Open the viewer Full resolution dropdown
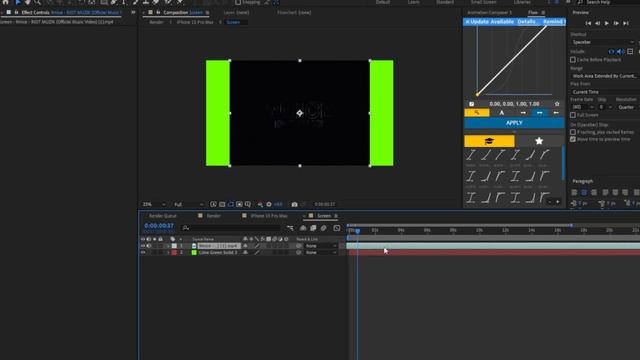 189,204
